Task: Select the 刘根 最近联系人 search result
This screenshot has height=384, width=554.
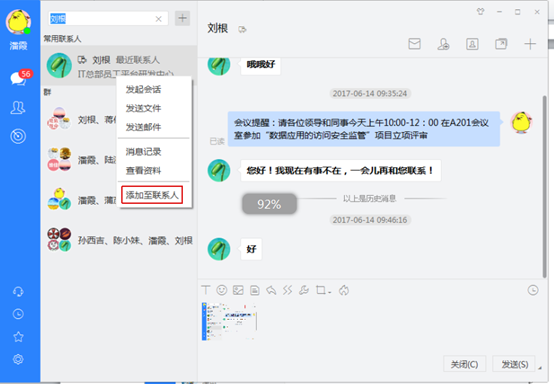Action: (x=119, y=66)
